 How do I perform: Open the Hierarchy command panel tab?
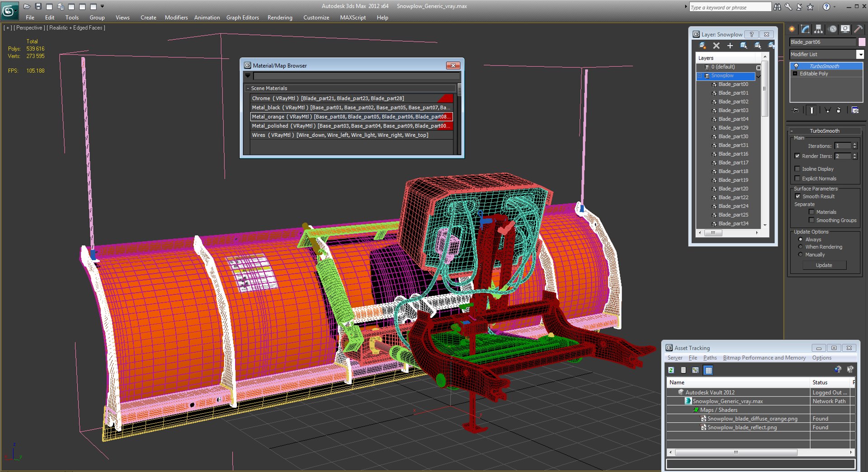(818, 29)
